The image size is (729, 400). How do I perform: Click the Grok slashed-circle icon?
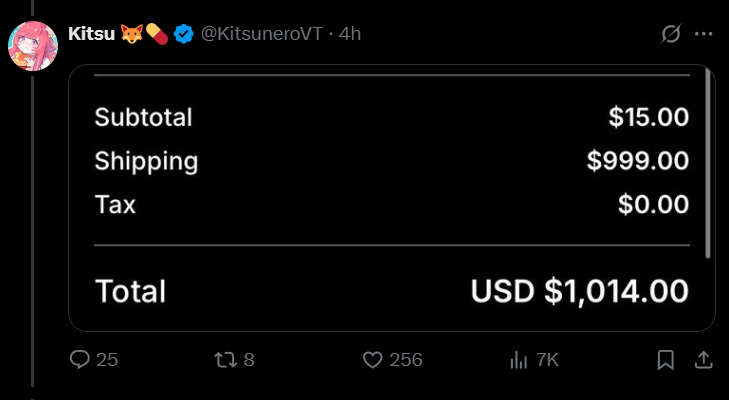671,34
